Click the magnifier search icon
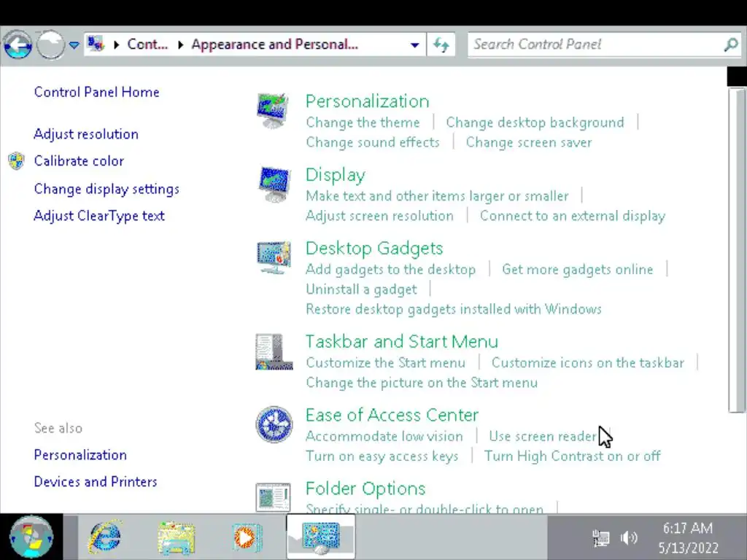Screen dimensions: 747x560 tap(731, 44)
